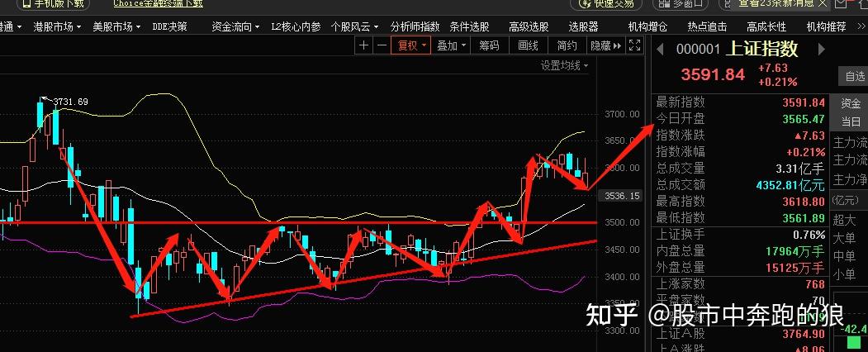Open the 热点追击 menu item
Image resolution: width=868 pixels, height=352 pixels.
[x=707, y=26]
